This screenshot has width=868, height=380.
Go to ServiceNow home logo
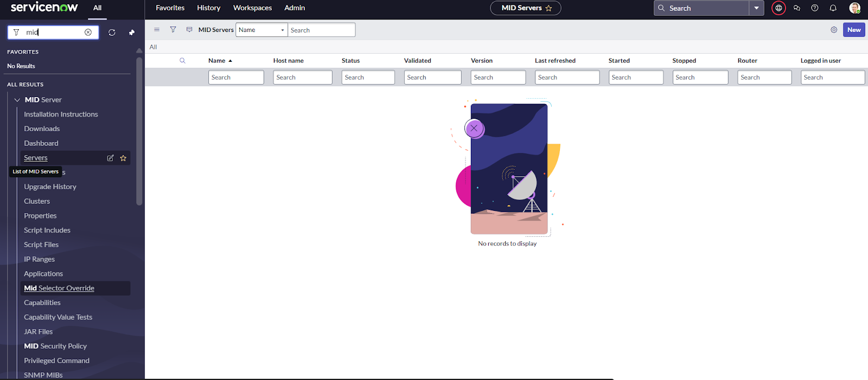click(44, 8)
